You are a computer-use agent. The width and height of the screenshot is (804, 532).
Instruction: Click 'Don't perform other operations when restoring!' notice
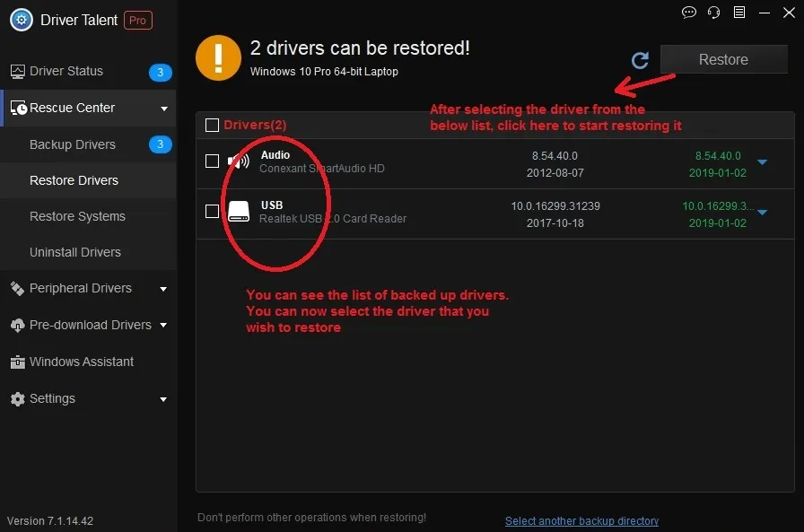(x=311, y=518)
